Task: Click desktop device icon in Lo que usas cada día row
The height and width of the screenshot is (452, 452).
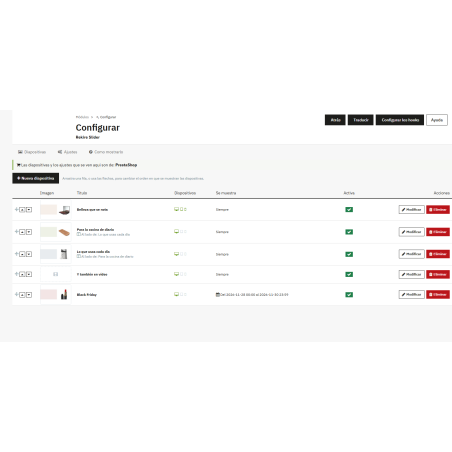Action: (176, 254)
